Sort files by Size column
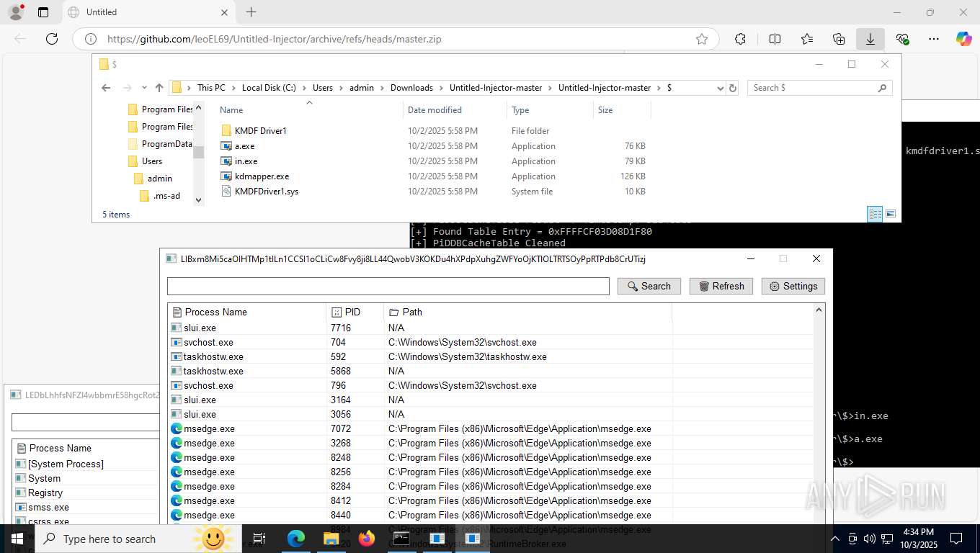The image size is (980, 553). 621,110
